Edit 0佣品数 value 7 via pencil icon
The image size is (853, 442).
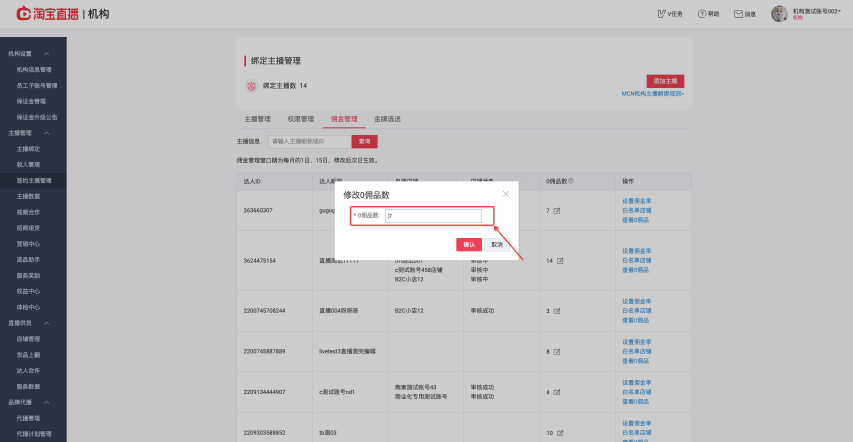(x=557, y=211)
